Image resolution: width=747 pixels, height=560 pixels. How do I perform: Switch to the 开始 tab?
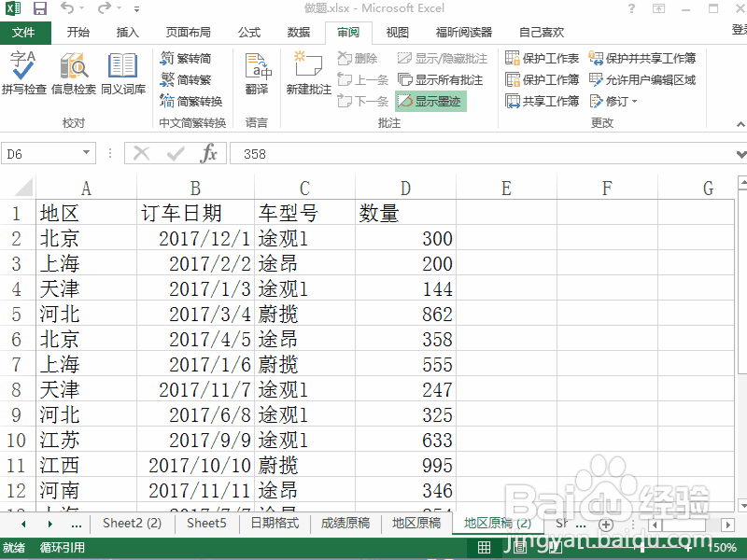(x=78, y=33)
